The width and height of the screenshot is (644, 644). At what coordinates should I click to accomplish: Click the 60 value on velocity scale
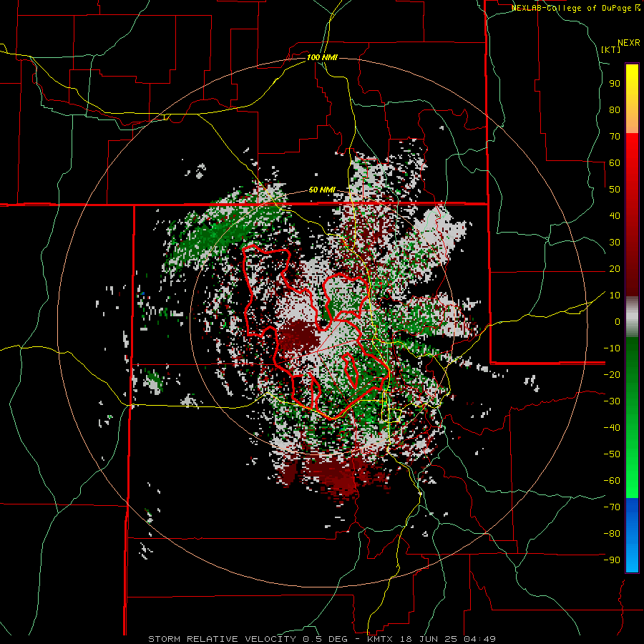click(x=615, y=162)
